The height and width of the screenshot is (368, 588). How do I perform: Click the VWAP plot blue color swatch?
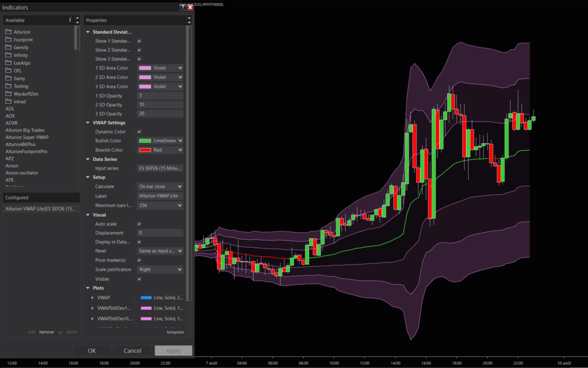(x=146, y=297)
